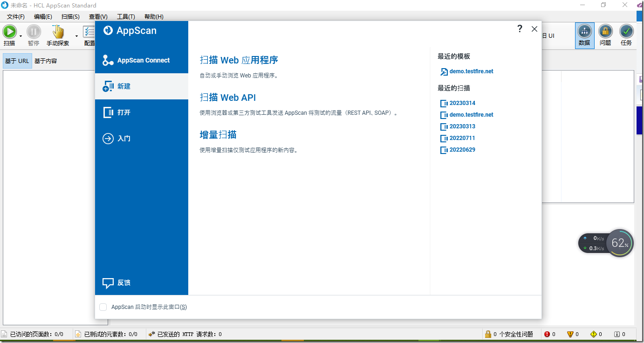The image size is (644, 343).
Task: Open AppScan Connect in sidebar
Action: pyautogui.click(x=142, y=60)
